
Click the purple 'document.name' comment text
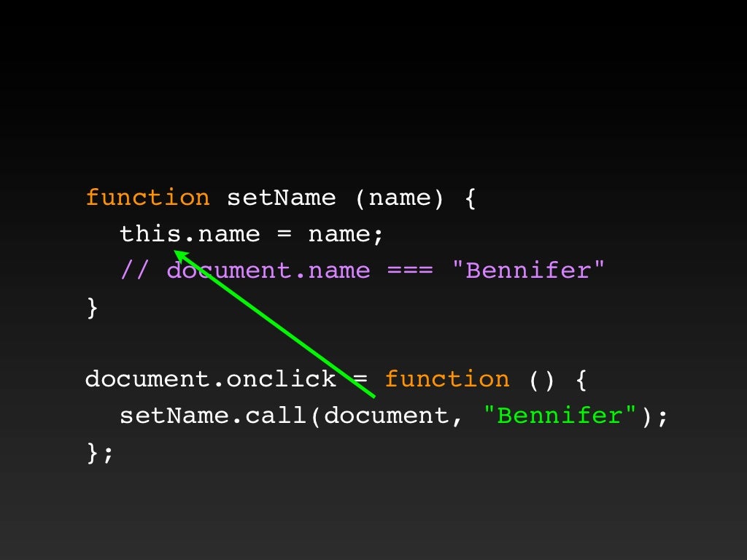click(268, 271)
